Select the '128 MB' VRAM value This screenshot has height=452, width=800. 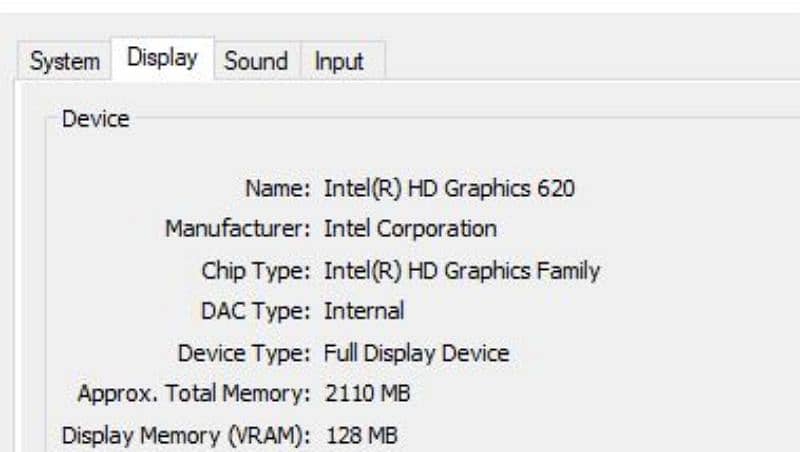[361, 436]
